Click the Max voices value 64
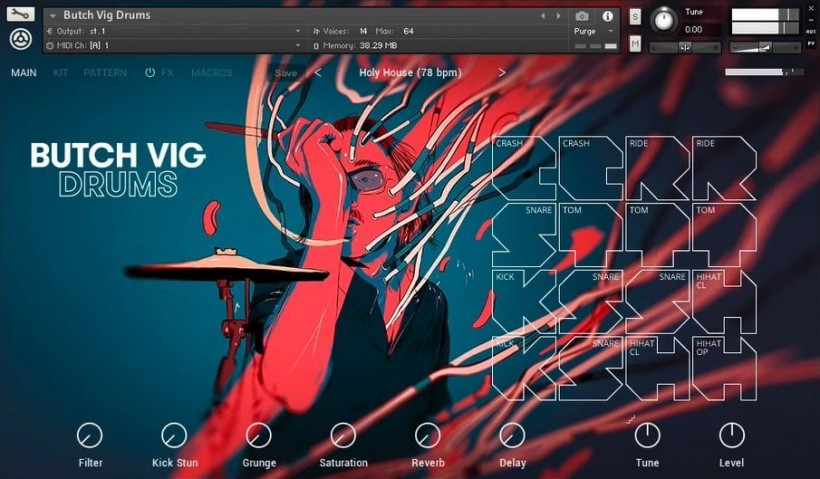 (408, 31)
